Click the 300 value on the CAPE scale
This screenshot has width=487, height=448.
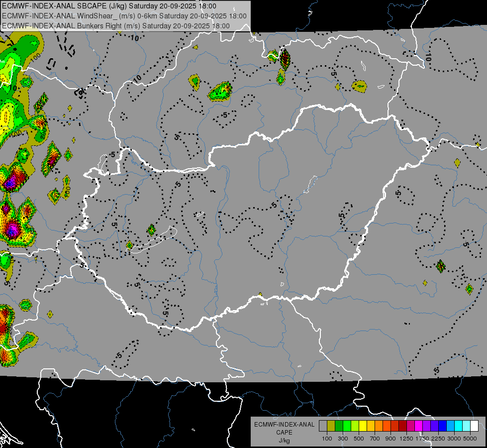tap(343, 439)
